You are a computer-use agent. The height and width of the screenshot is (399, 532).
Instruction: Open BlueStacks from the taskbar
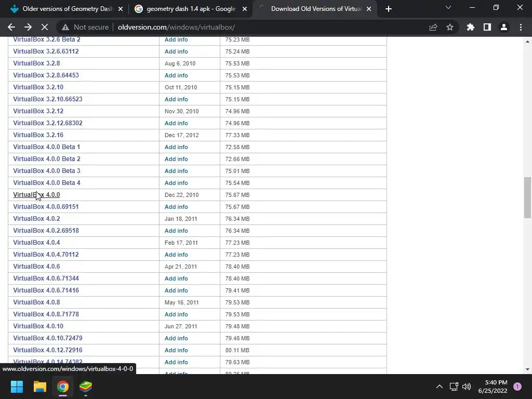86,387
